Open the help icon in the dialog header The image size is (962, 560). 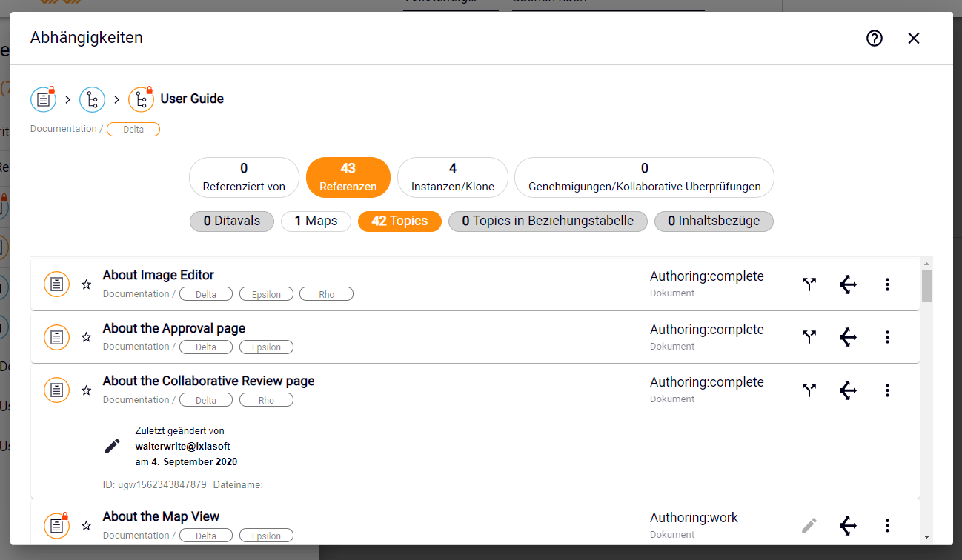[x=875, y=39]
